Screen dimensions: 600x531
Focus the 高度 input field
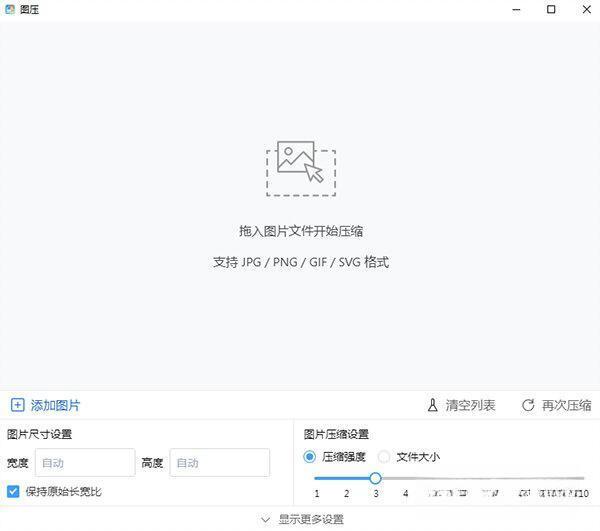click(x=219, y=462)
